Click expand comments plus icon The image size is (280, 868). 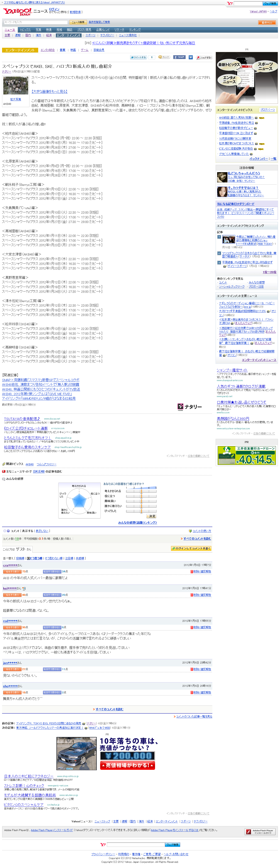pos(5,531)
